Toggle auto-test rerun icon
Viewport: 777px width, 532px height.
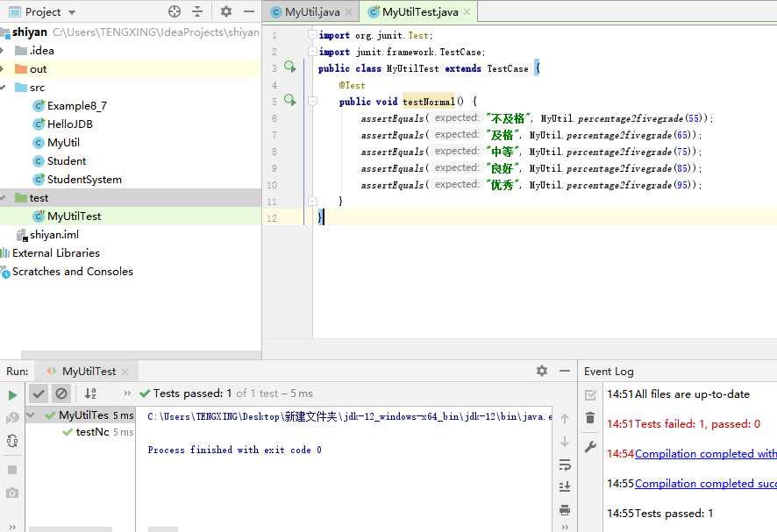12,441
